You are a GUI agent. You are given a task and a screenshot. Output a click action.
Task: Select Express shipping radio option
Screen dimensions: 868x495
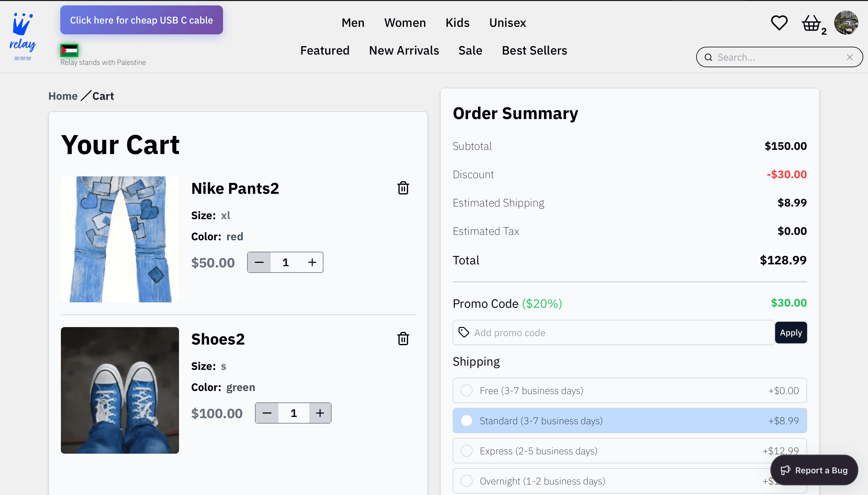(x=466, y=451)
